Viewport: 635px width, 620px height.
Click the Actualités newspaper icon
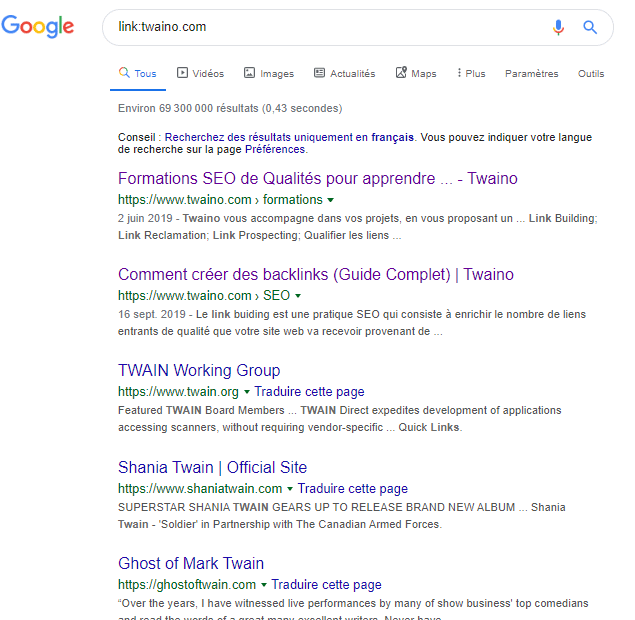(x=320, y=73)
